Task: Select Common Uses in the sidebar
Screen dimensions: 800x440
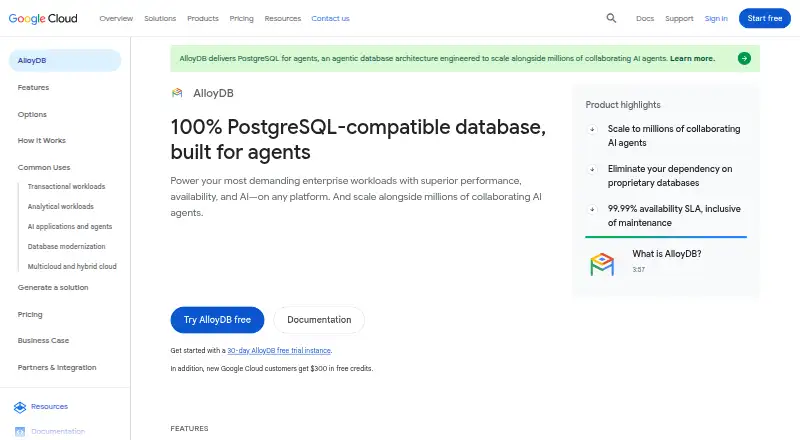Action: 44,167
